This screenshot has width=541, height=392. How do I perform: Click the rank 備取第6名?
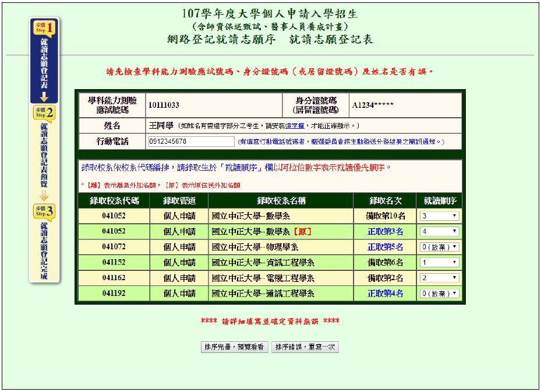pos(386,263)
